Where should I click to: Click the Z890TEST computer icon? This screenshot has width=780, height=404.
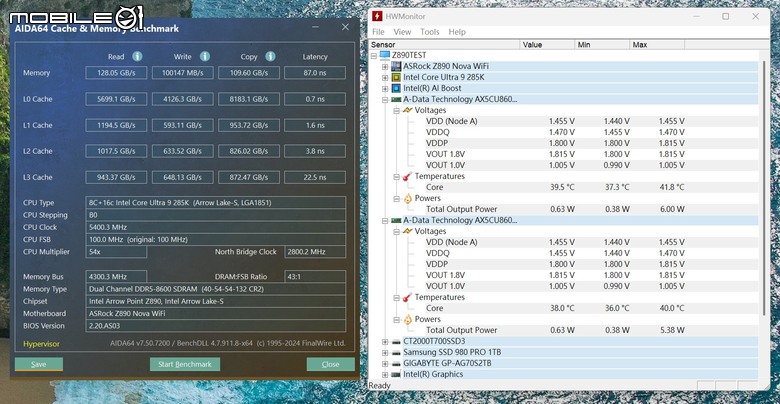(385, 55)
